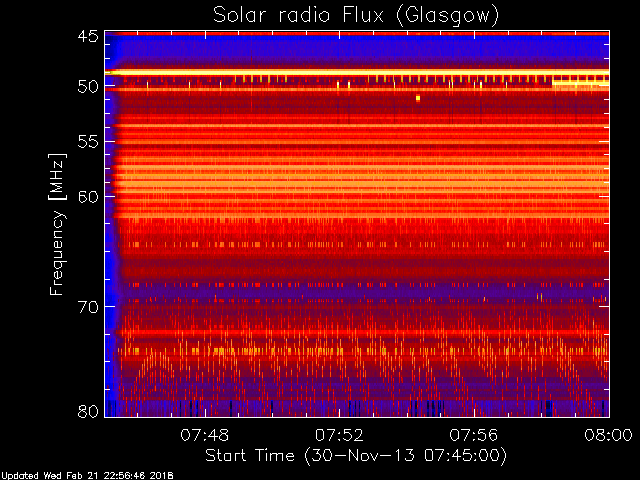Click the 07:56 time tick label
This screenshot has width=640, height=480.
click(x=473, y=435)
